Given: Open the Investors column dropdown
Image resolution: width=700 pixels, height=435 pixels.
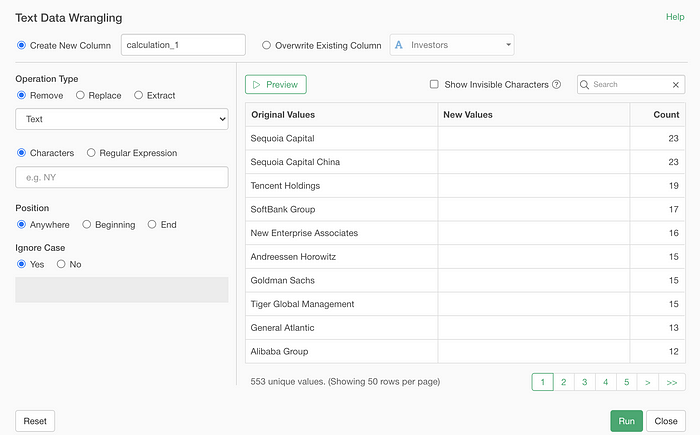Looking at the screenshot, I should [x=452, y=45].
